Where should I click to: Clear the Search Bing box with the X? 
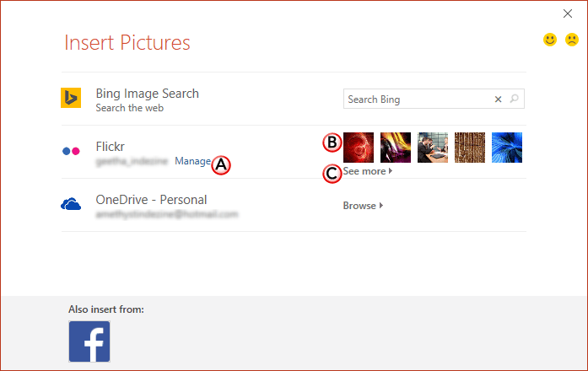(x=498, y=99)
